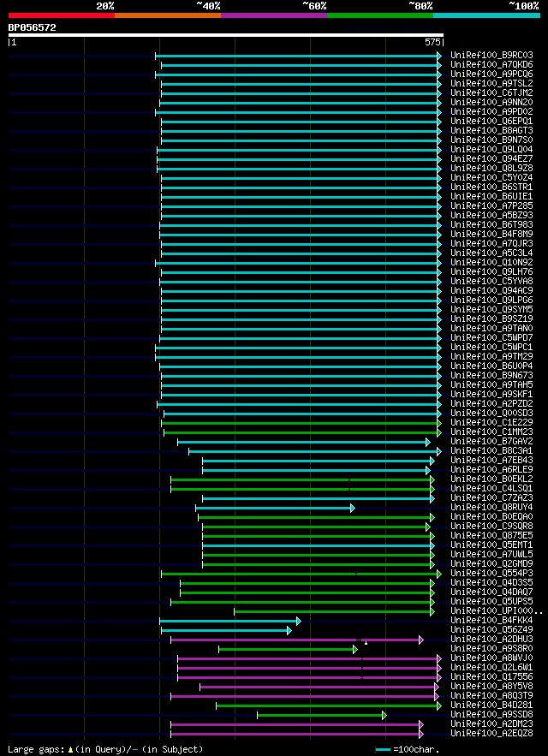This screenshot has width=548, height=756.
Task: Select hit label UniRef100_Q94AC9
Action: click(x=491, y=291)
